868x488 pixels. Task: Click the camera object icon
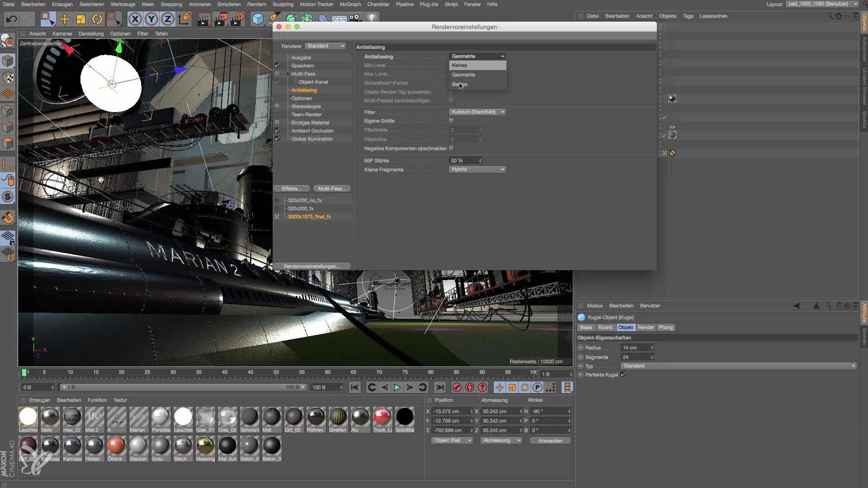355,18
